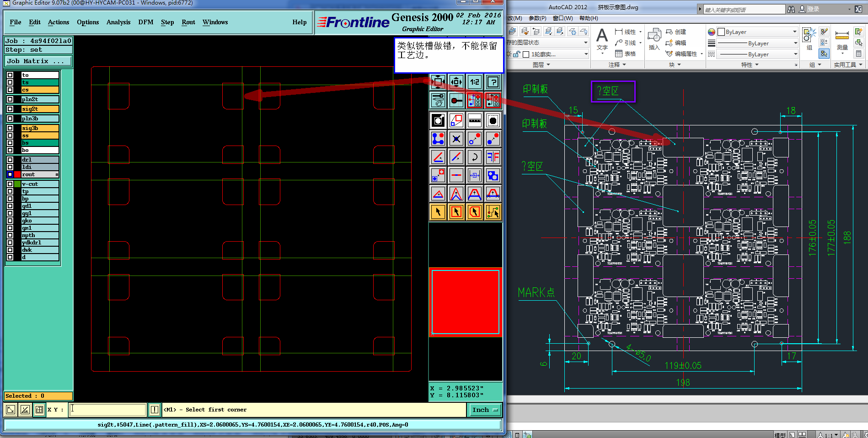Select the blue connected nodes tool
This screenshot has width=868, height=438.
click(438, 139)
